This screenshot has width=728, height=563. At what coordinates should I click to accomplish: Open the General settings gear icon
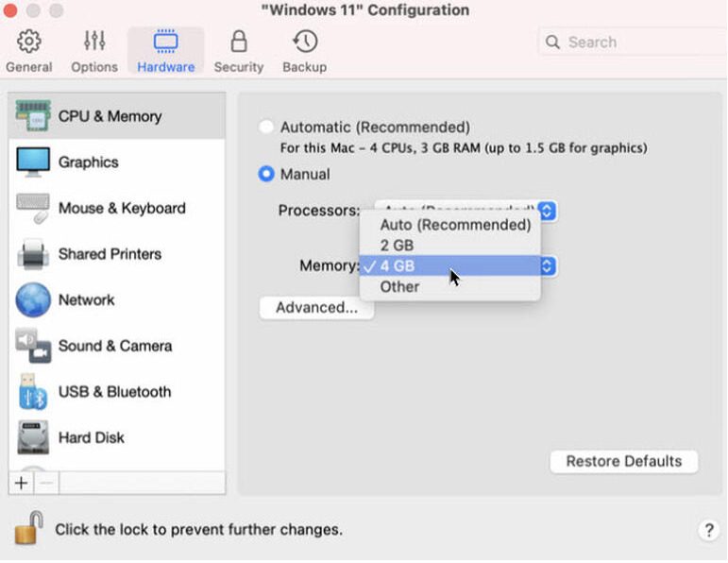pyautogui.click(x=29, y=43)
